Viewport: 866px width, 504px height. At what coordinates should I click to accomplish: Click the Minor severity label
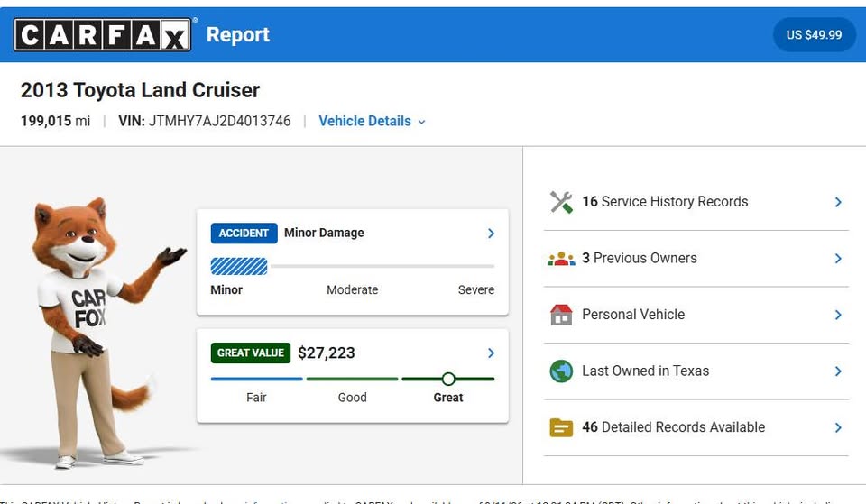[x=226, y=289]
